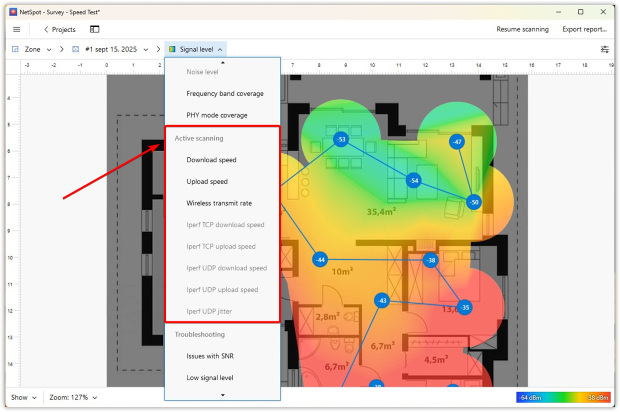The height and width of the screenshot is (412, 620).
Task: Open the hamburger menu
Action: coord(16,29)
